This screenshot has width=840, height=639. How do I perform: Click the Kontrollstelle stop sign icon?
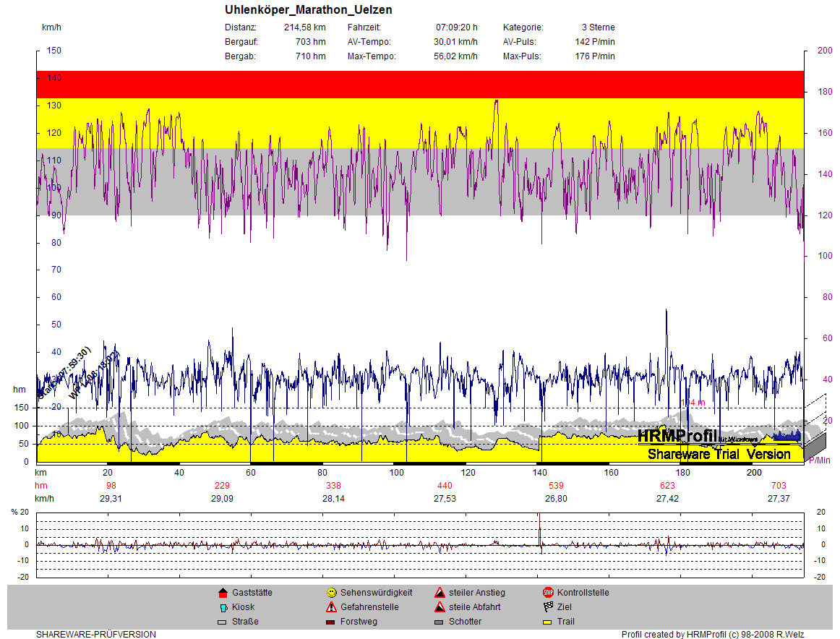(x=548, y=593)
